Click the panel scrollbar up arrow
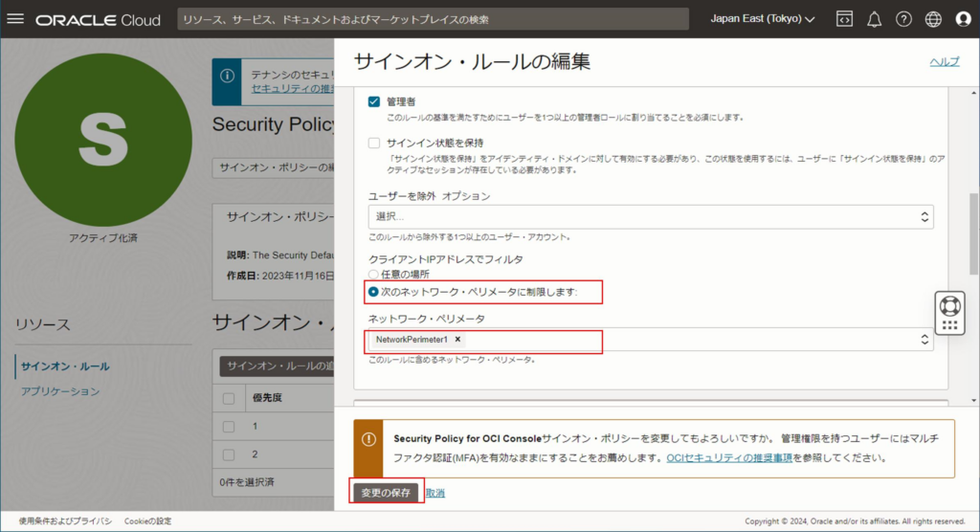 point(973,93)
